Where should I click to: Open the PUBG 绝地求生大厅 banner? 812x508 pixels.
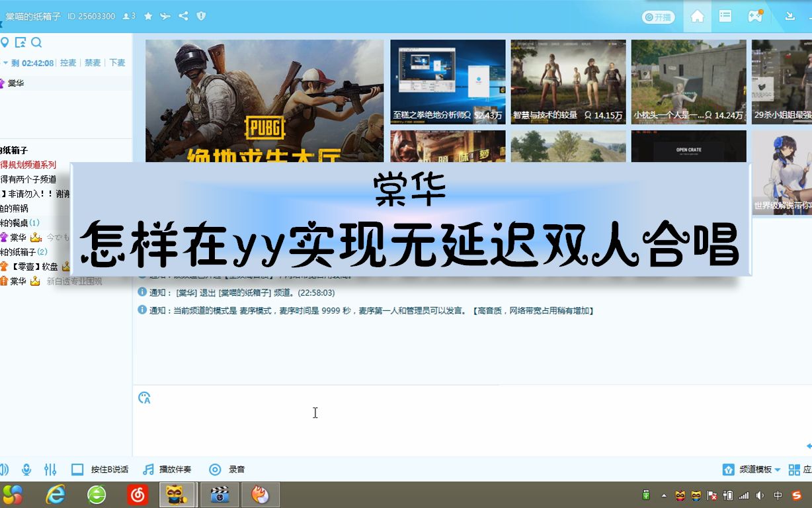264,101
